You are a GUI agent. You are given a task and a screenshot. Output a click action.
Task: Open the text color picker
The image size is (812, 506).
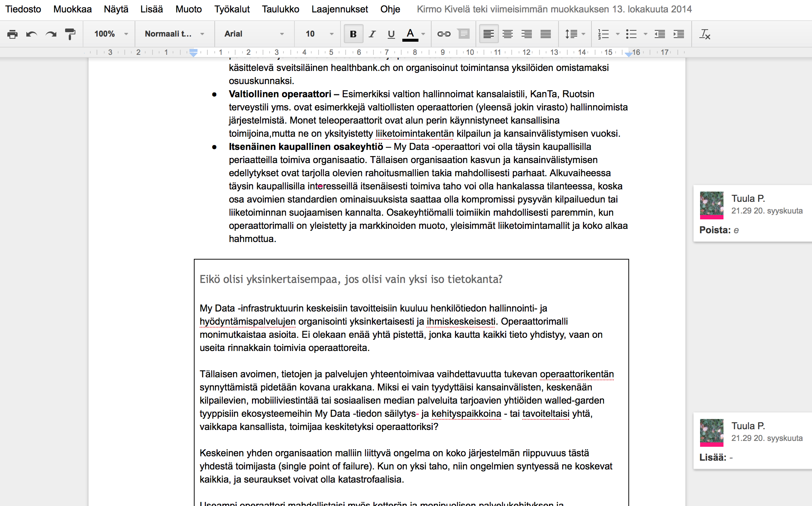410,34
